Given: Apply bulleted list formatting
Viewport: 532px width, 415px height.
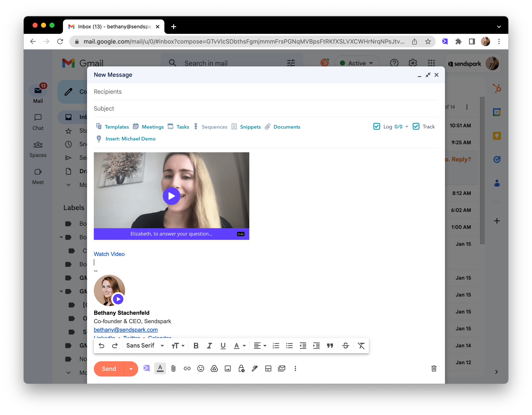Looking at the screenshot, I should pos(289,345).
